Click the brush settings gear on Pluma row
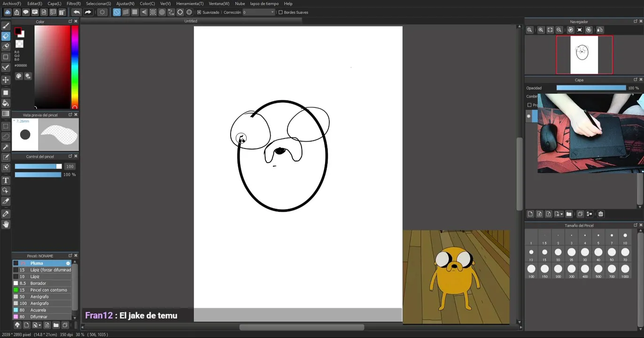 (x=68, y=263)
